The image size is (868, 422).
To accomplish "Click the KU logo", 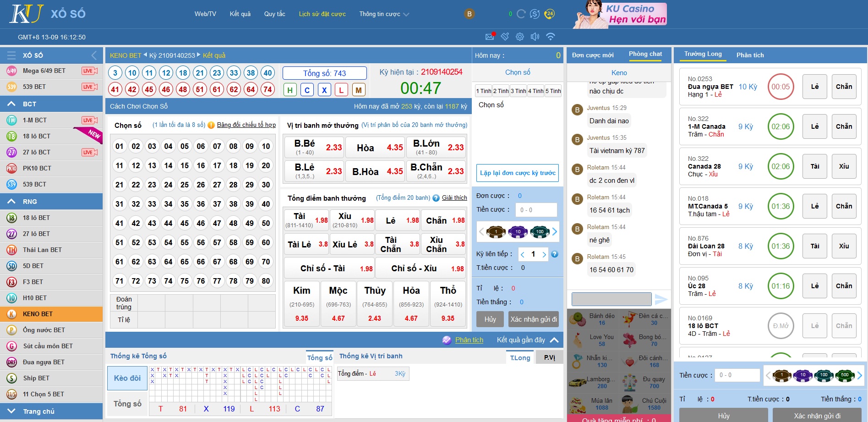I will (27, 14).
